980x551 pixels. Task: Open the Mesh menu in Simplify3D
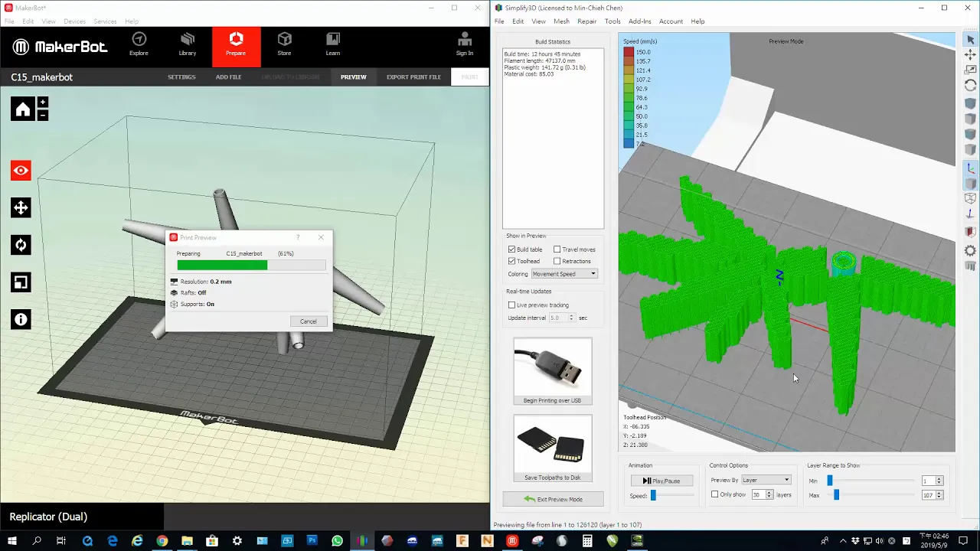[x=561, y=21]
